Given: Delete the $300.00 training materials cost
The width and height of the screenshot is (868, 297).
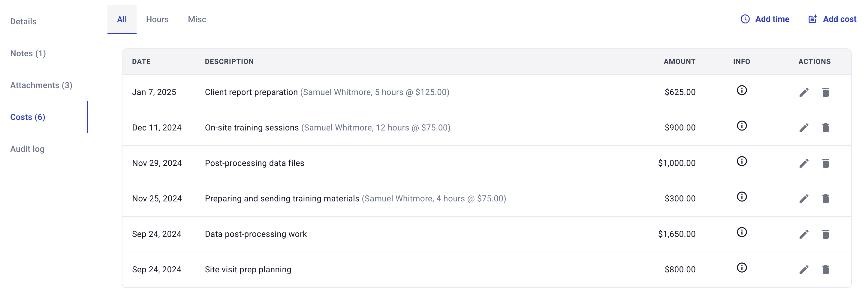Looking at the screenshot, I should pos(825,198).
